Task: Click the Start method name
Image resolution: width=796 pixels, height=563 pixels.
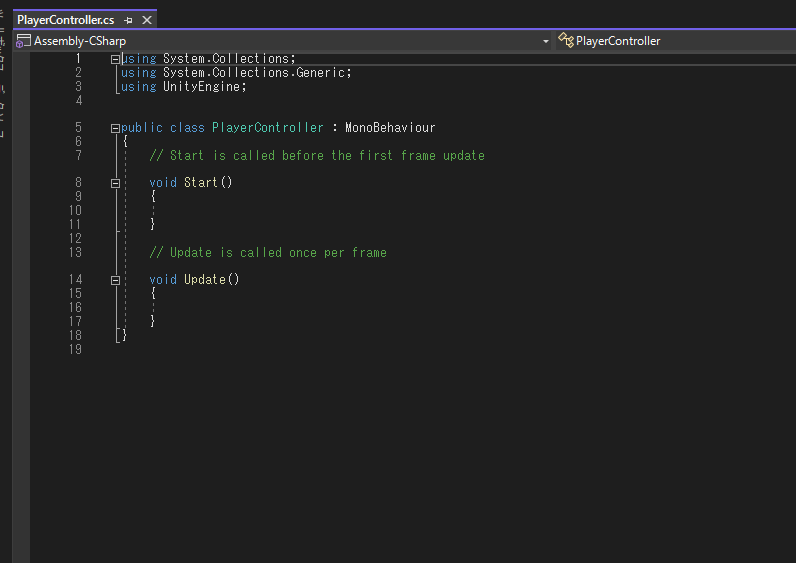Action: coord(201,182)
